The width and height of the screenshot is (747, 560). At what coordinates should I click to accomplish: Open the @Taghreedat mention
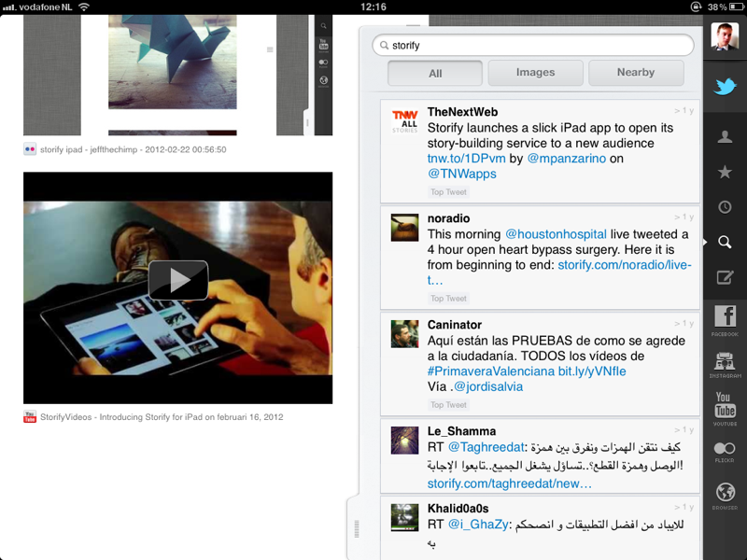[486, 448]
